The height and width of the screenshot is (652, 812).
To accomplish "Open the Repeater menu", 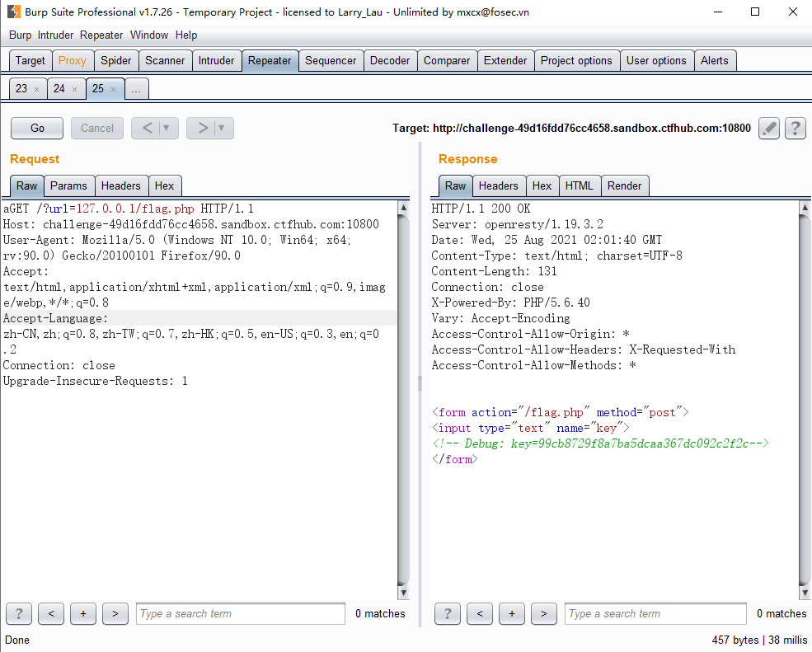I will point(101,35).
